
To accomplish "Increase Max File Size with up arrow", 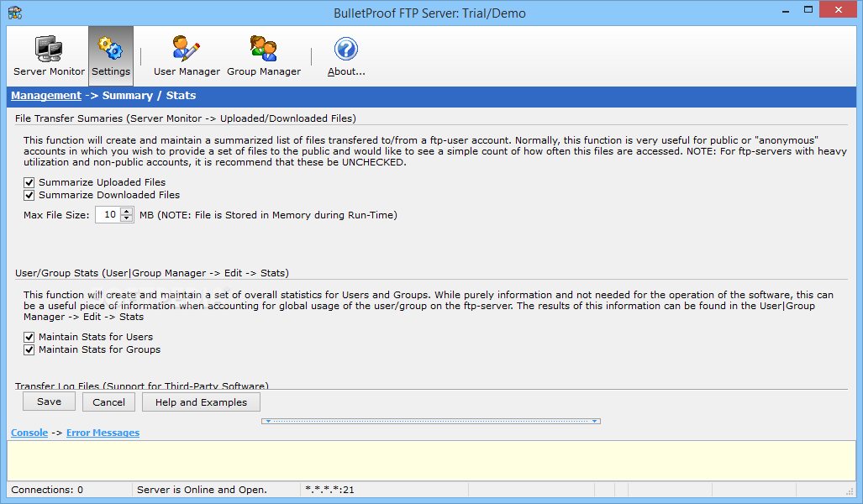I will coord(127,212).
